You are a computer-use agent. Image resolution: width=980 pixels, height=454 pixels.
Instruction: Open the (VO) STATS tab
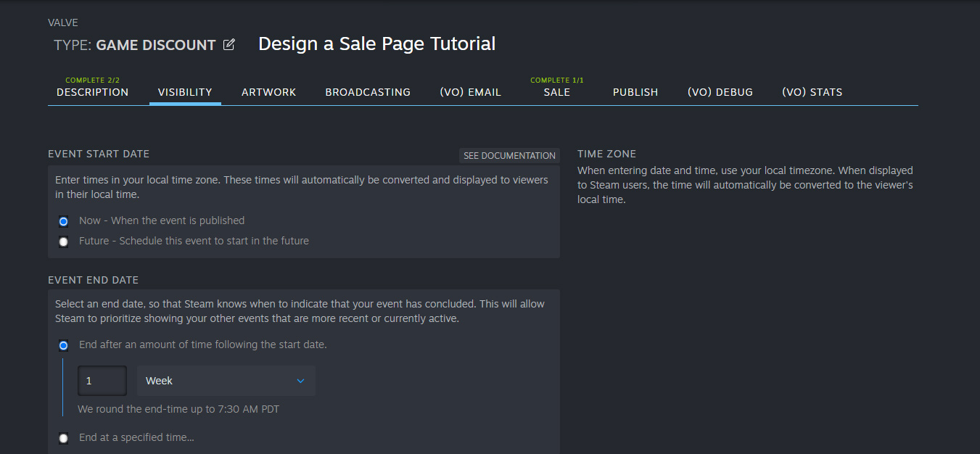[812, 91]
